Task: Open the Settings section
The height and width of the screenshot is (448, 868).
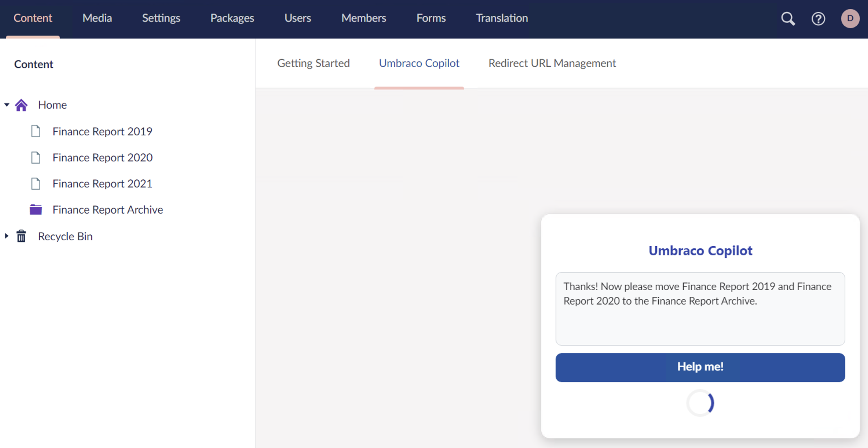Action: coord(161,18)
